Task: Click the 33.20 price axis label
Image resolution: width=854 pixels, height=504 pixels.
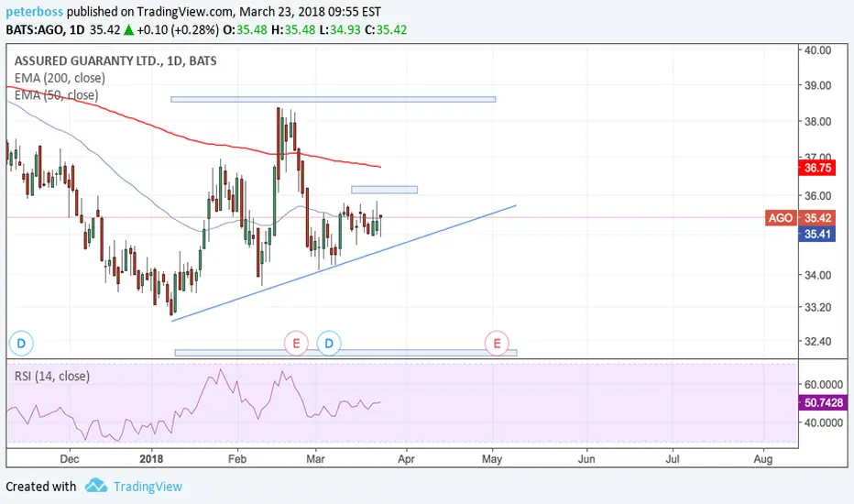Action: (x=818, y=307)
